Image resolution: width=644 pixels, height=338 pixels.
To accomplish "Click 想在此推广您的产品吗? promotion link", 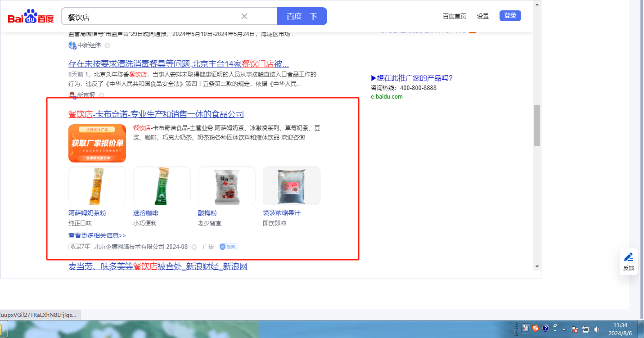I will tap(412, 78).
